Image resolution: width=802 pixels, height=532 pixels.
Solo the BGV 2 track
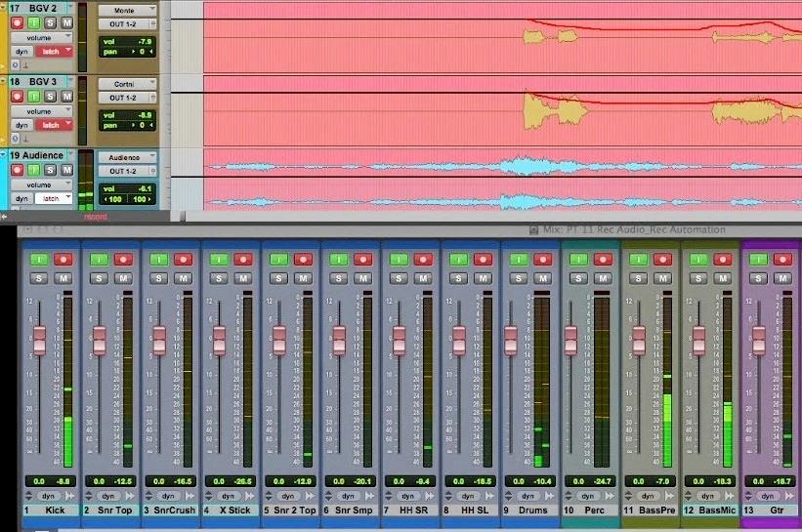click(x=50, y=23)
